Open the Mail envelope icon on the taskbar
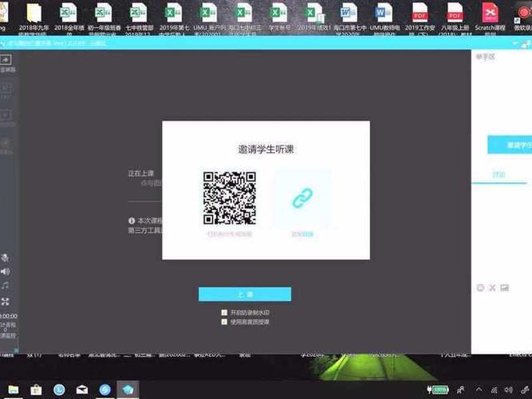Viewport: 532px width, 399px height. click(x=82, y=390)
